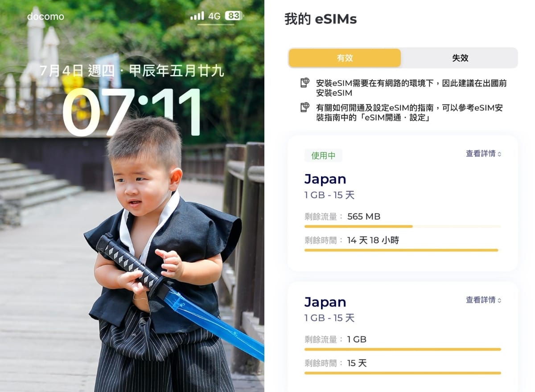Tap the 7月4日 週四 date line
This screenshot has width=535, height=392.
132,71
